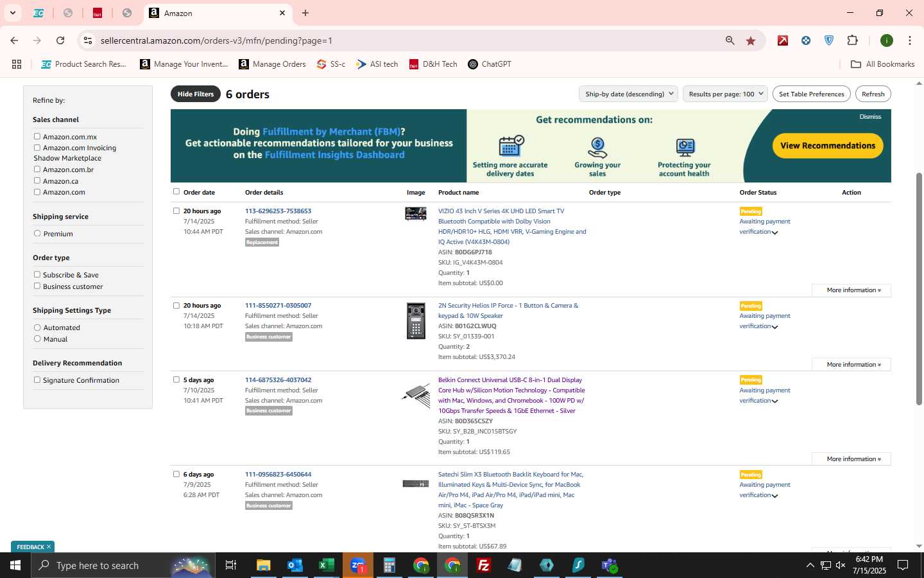Show hidden system tray icons
This screenshot has height=578, width=924.
tap(810, 565)
